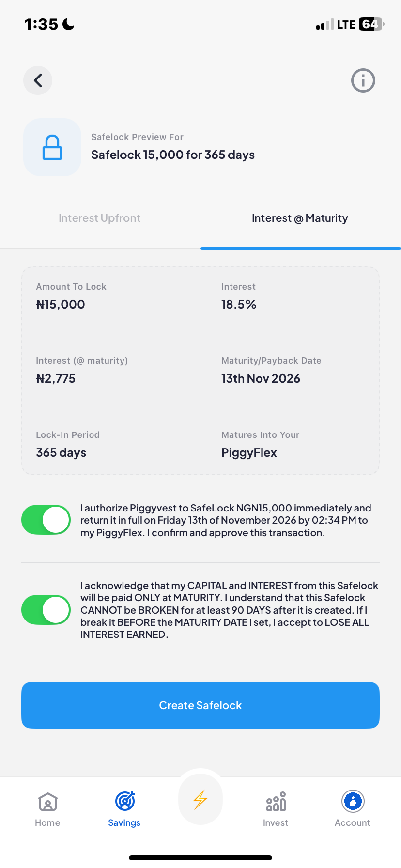Viewport: 401px width, 868px height.
Task: Open the Invest section icon
Action: [275, 802]
